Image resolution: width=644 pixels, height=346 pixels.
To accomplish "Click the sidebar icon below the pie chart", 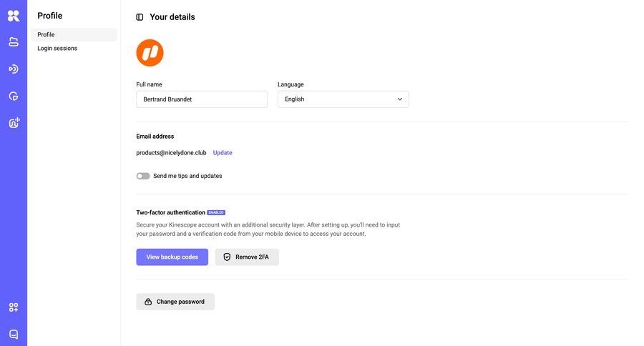I will pyautogui.click(x=14, y=123).
